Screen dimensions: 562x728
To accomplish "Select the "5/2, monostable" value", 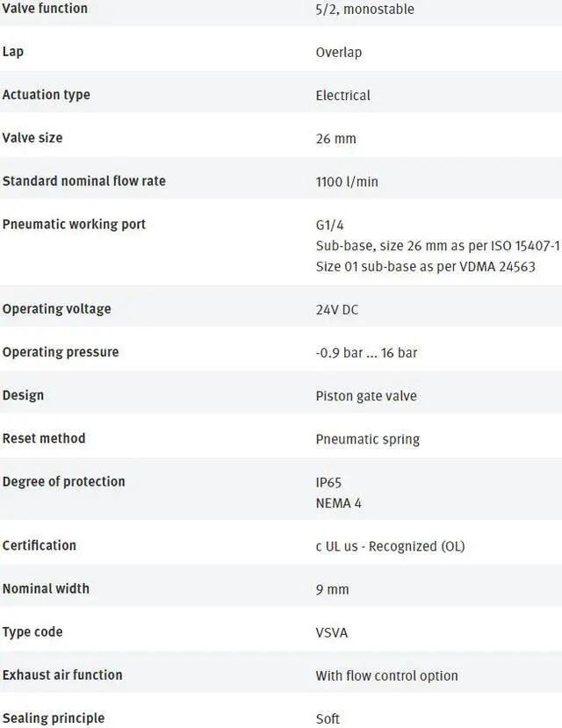I will click(x=364, y=10).
